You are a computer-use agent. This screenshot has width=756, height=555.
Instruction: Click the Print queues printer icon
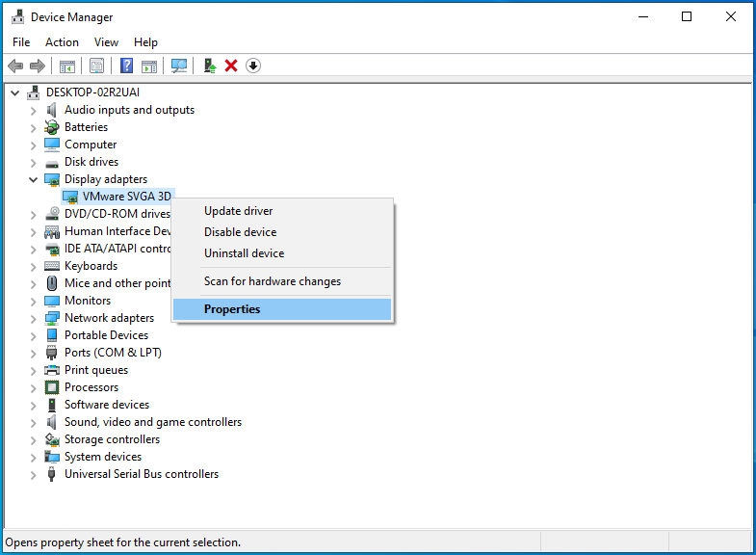[52, 370]
